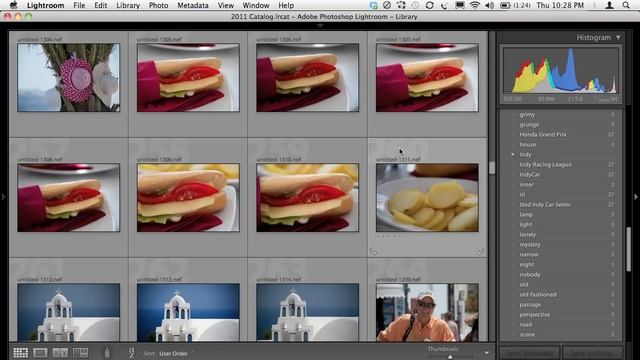Expand the Indy keyword triangle
The image size is (640, 360).
[513, 154]
